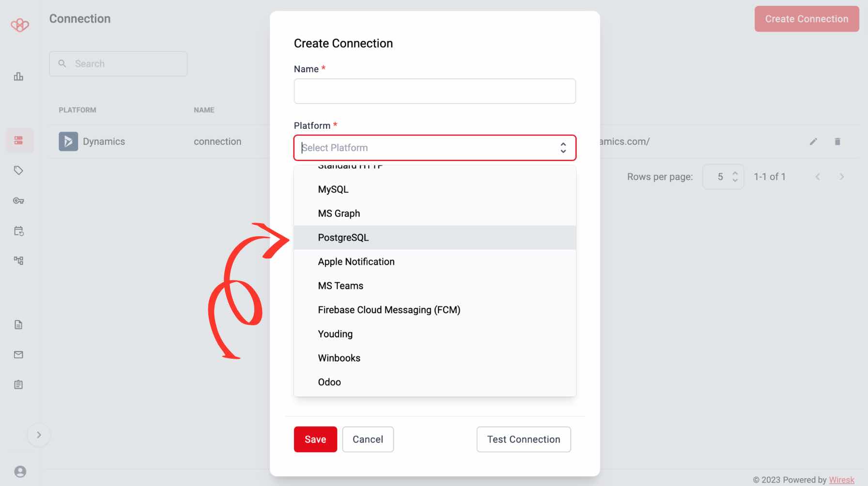This screenshot has width=868, height=486.
Task: Toggle the Select Platform combo box arrows
Action: point(563,148)
